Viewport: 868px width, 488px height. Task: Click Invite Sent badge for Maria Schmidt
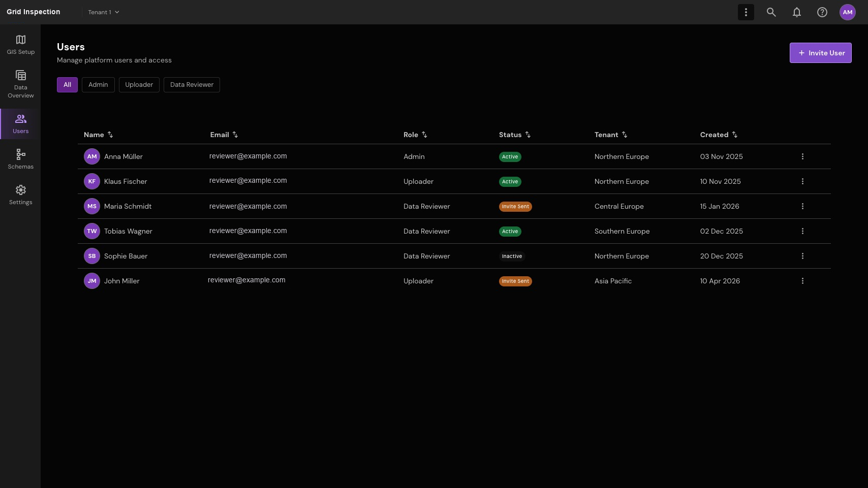click(x=515, y=207)
